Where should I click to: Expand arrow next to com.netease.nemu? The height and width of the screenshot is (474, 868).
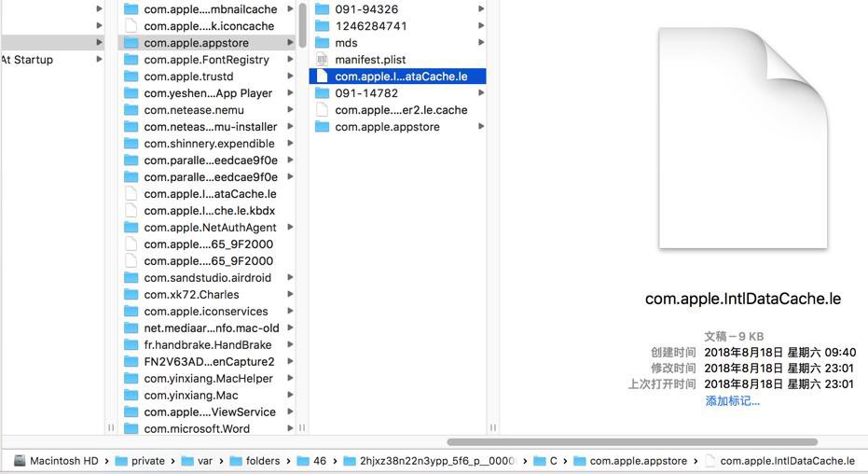290,110
